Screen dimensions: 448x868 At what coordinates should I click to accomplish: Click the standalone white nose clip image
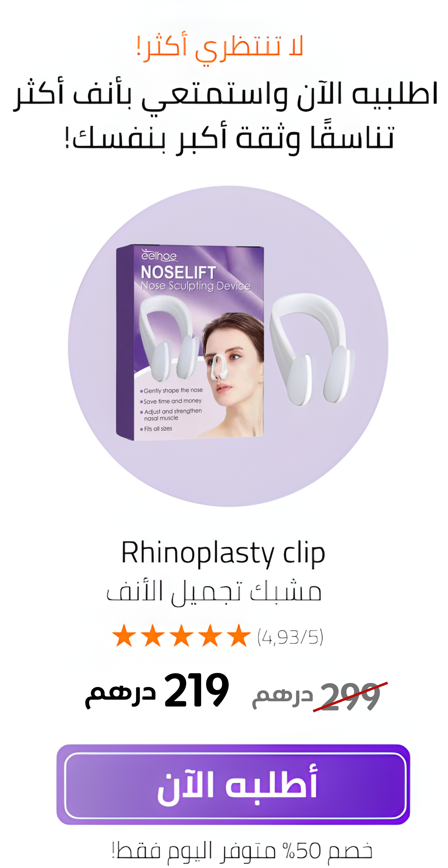(312, 349)
